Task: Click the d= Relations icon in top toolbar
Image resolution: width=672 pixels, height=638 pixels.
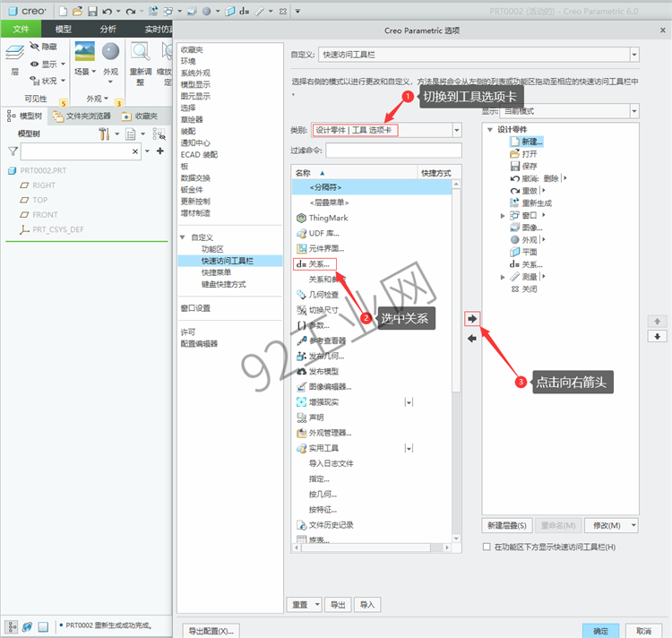Action: [x=245, y=11]
